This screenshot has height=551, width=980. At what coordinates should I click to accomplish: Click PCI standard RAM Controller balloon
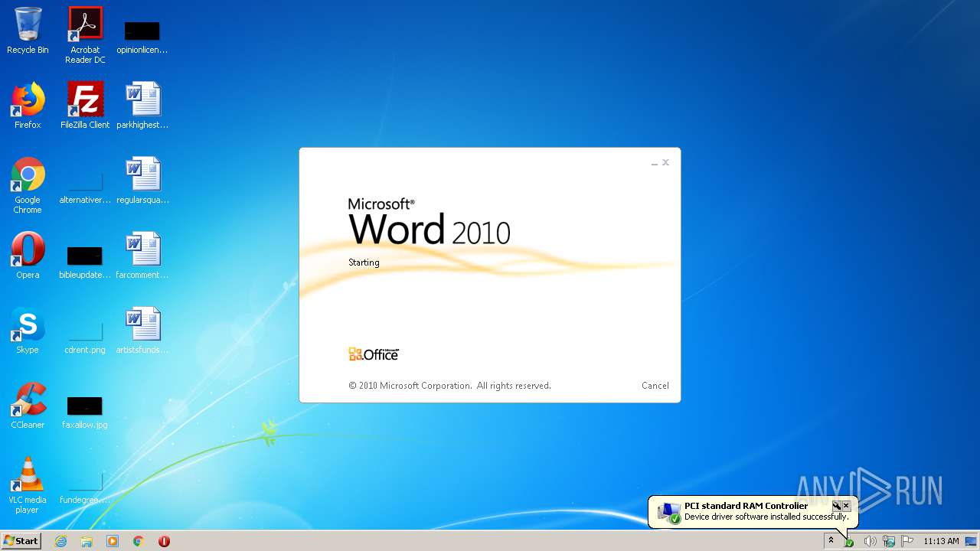click(x=753, y=511)
